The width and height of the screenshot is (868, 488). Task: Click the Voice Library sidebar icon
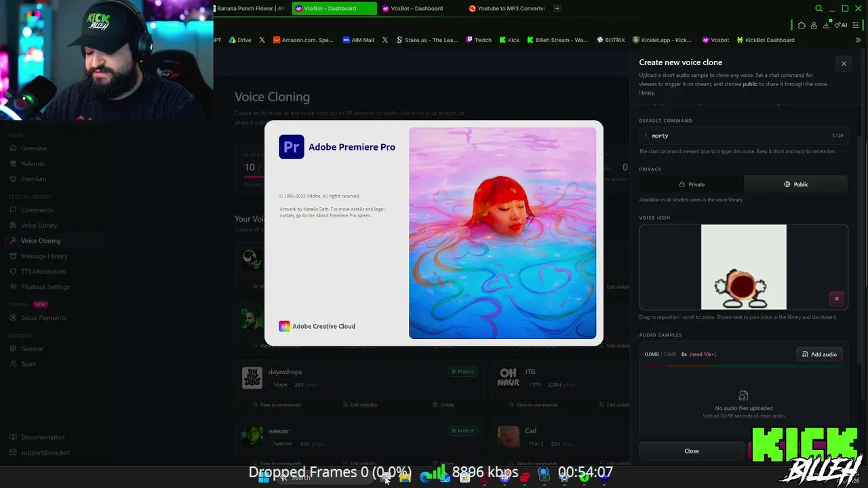[14, 225]
